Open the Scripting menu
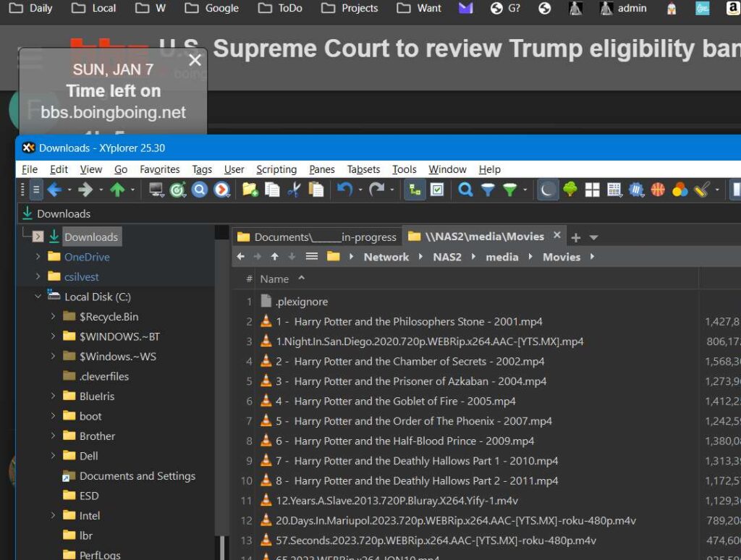The image size is (741, 560). point(276,169)
